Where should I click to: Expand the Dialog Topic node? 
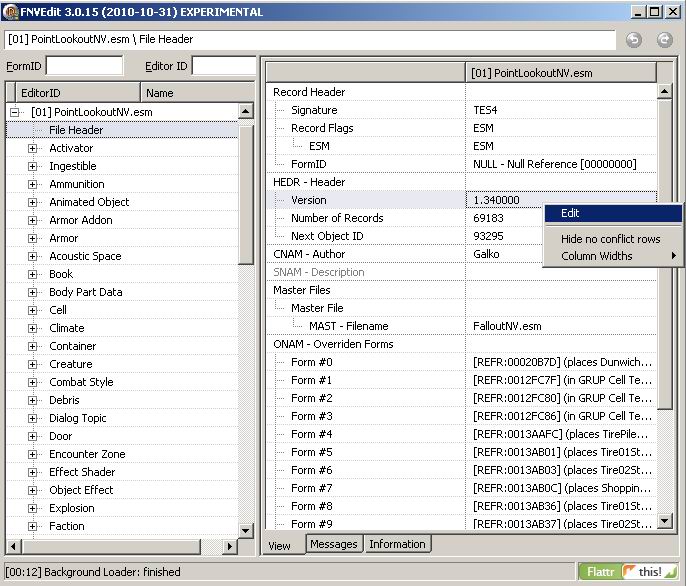coord(33,418)
